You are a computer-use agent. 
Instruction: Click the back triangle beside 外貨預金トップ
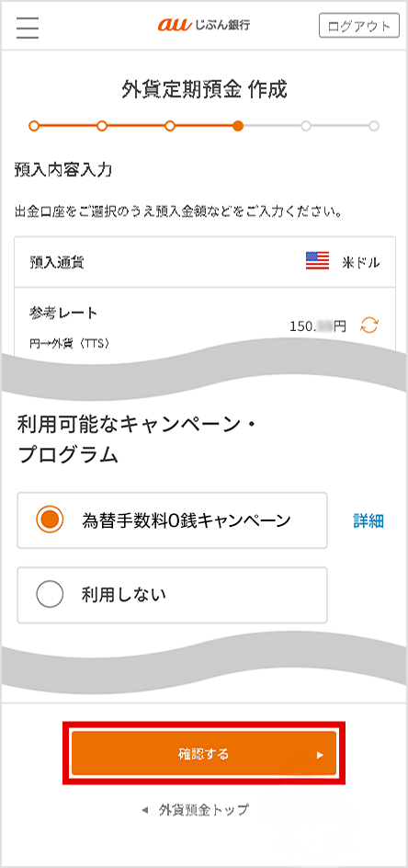click(145, 810)
